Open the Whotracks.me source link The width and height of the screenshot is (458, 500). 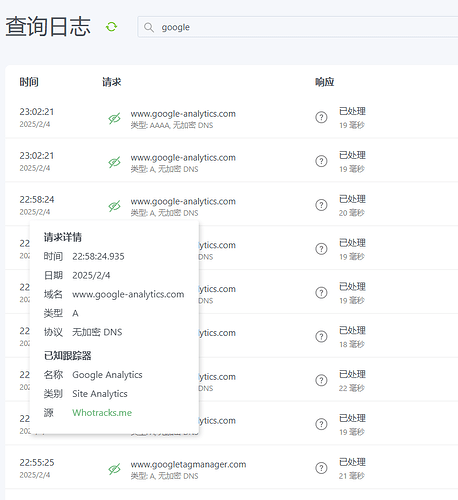[x=102, y=413]
